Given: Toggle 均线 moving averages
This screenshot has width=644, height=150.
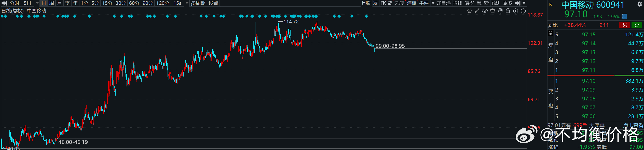Looking at the screenshot, I should pos(458,3).
